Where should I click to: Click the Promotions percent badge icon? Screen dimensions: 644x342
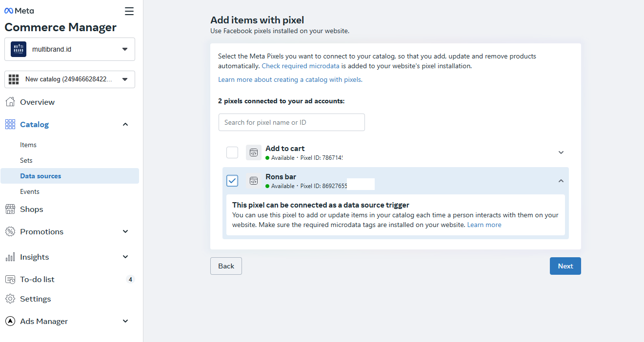[x=10, y=232]
